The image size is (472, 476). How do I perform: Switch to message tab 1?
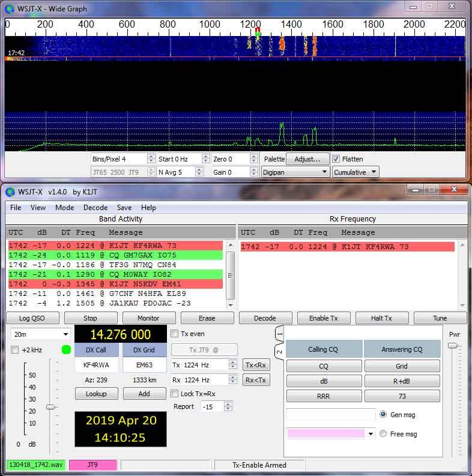coord(279,334)
